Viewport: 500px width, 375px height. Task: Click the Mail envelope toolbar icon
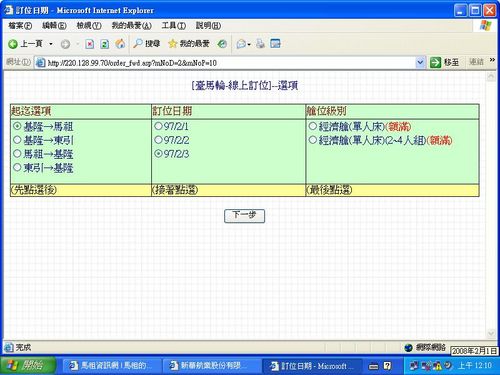click(x=241, y=44)
